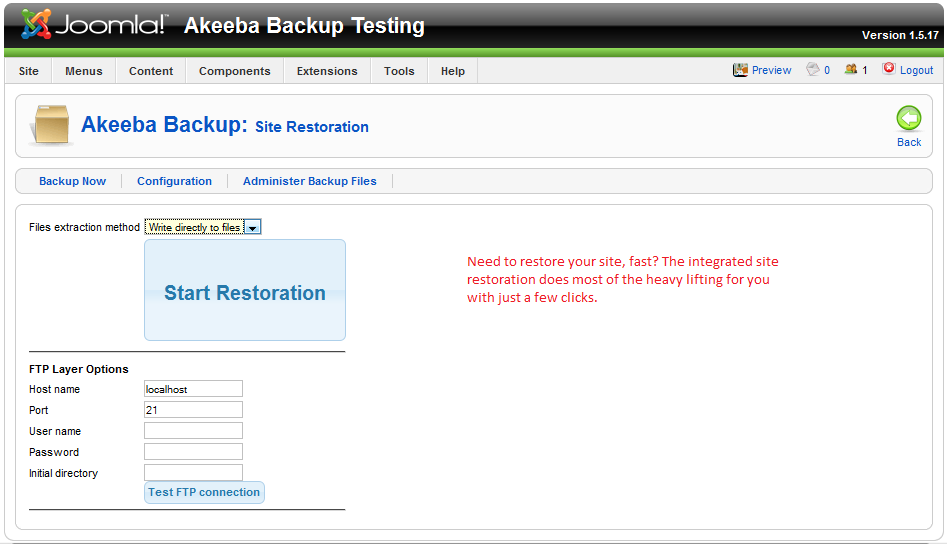Image resolution: width=947 pixels, height=544 pixels.
Task: Open Administer Backup Files link
Action: tap(310, 181)
